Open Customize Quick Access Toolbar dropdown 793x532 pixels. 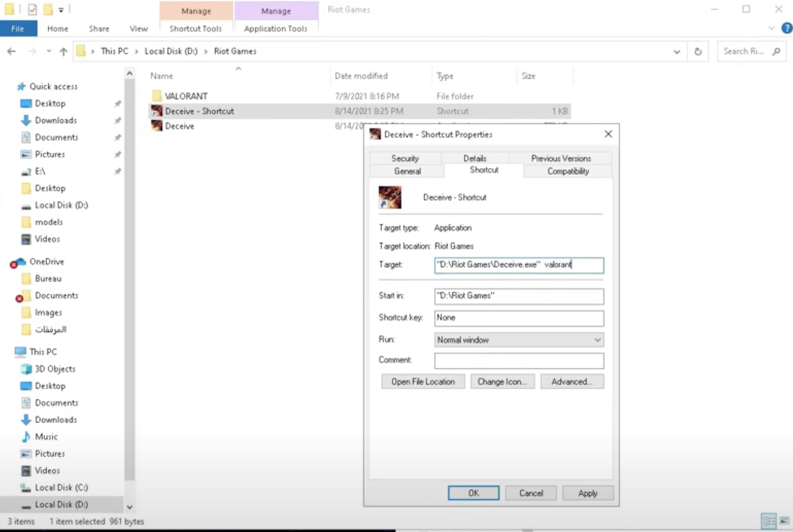pyautogui.click(x=61, y=10)
